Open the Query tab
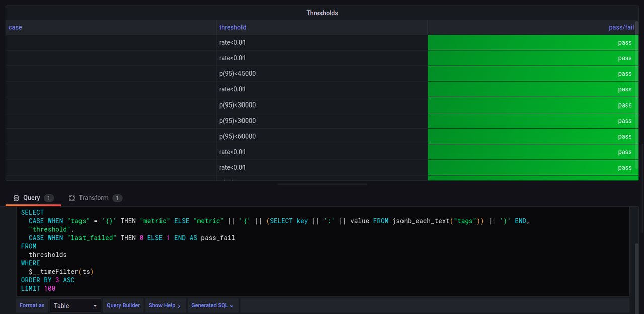Viewport: 644px width, 314px height. [x=33, y=198]
